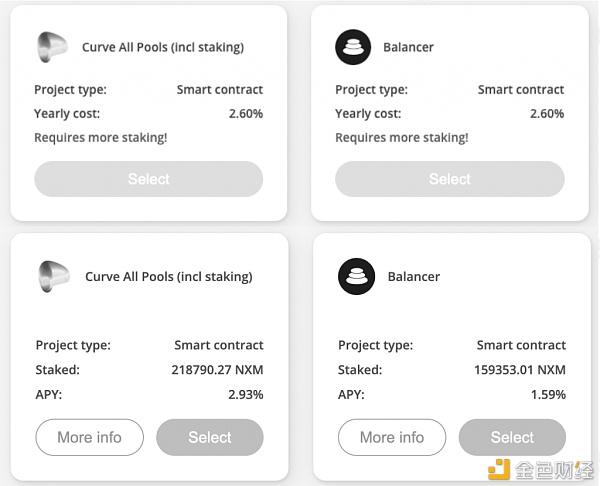Open More info for Curve staking
Image resolution: width=600 pixels, height=486 pixels.
90,437
